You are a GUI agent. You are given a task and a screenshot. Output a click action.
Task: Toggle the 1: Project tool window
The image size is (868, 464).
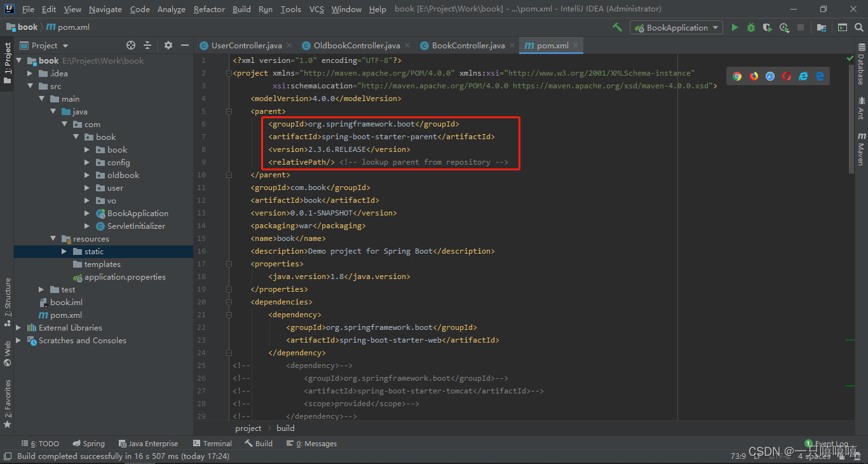click(7, 64)
